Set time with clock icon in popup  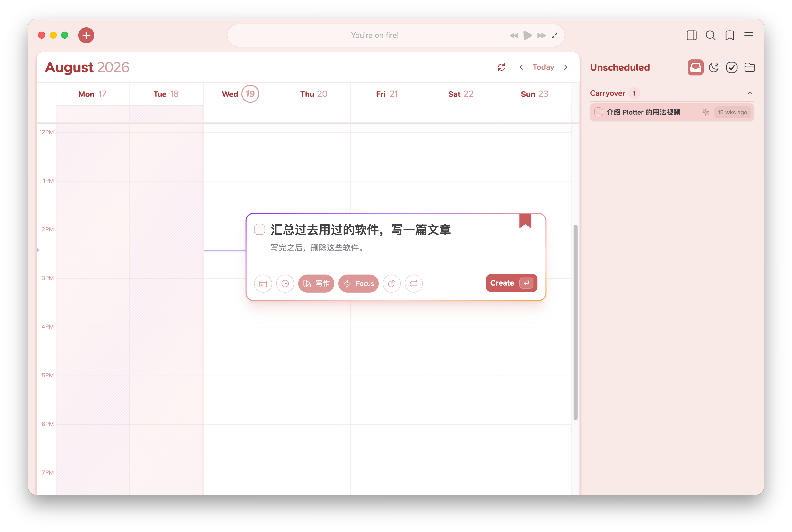click(x=285, y=283)
